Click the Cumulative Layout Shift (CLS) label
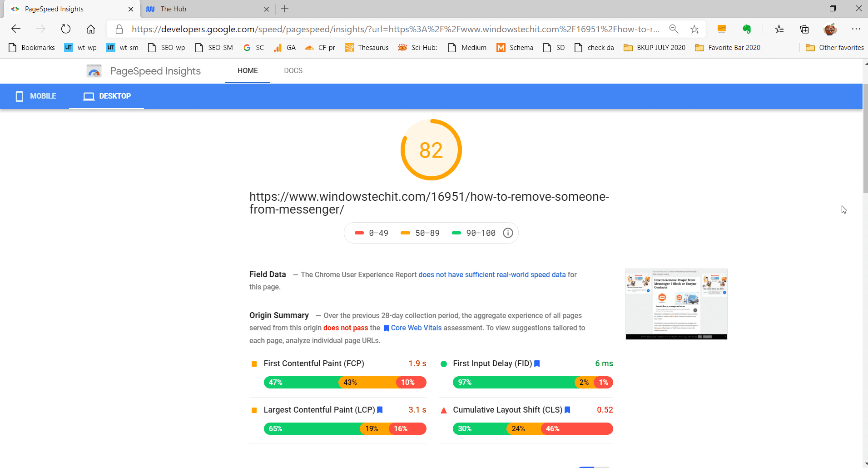The height and width of the screenshot is (468, 868). [507, 410]
